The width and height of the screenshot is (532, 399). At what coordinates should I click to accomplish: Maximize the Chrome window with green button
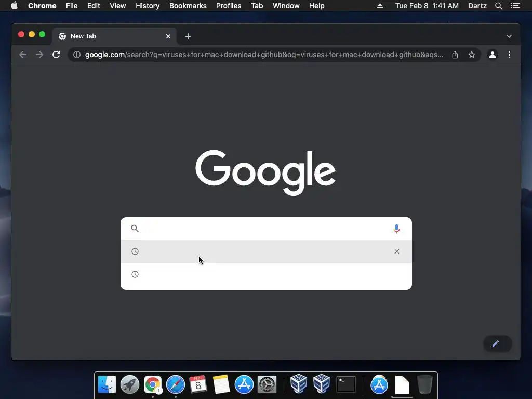(42, 34)
